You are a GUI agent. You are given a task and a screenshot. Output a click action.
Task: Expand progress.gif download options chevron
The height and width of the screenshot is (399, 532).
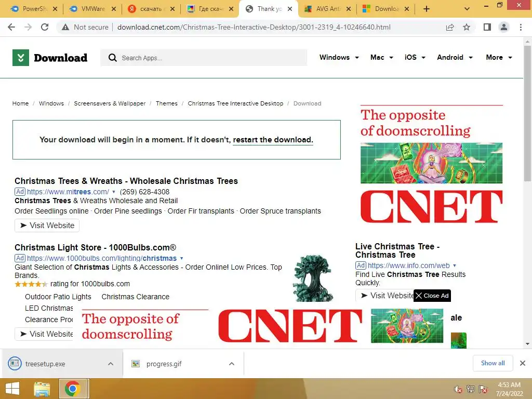(232, 364)
